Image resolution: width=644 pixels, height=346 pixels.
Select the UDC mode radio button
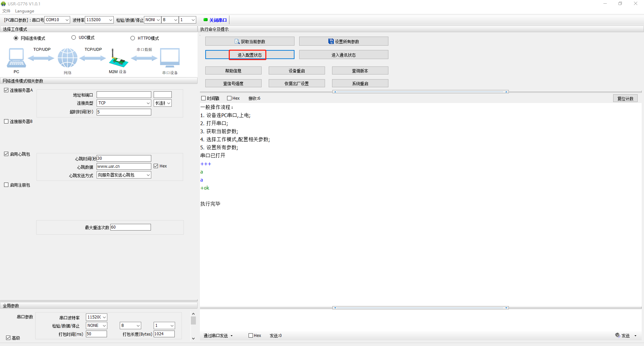pyautogui.click(x=74, y=38)
